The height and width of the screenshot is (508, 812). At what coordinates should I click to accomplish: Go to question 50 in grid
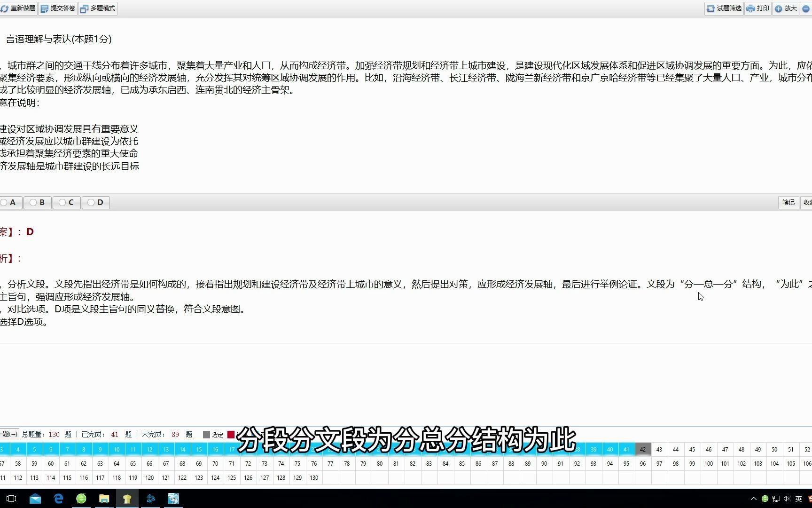click(x=774, y=449)
